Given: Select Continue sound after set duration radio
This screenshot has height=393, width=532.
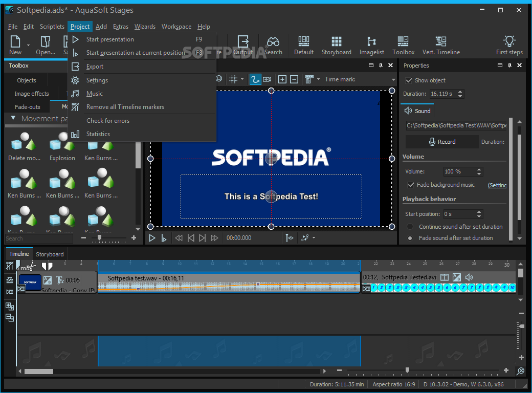Looking at the screenshot, I should click(x=410, y=227).
